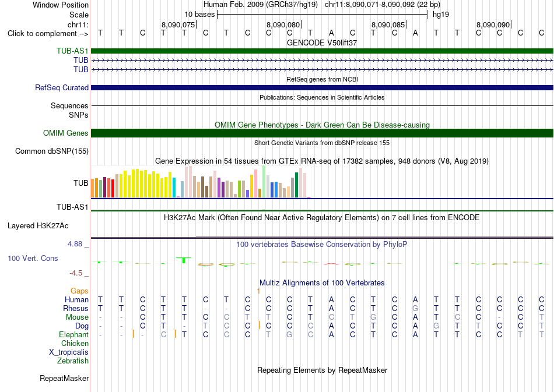This screenshot has height=392, width=554.
Task: Click the 8,090,080 coordinate marker
Action: tap(283, 24)
